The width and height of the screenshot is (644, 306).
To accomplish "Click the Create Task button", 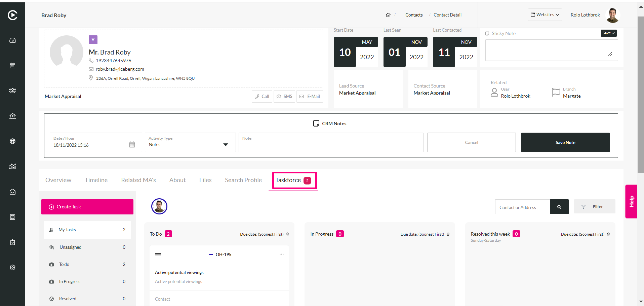I will pos(87,207).
